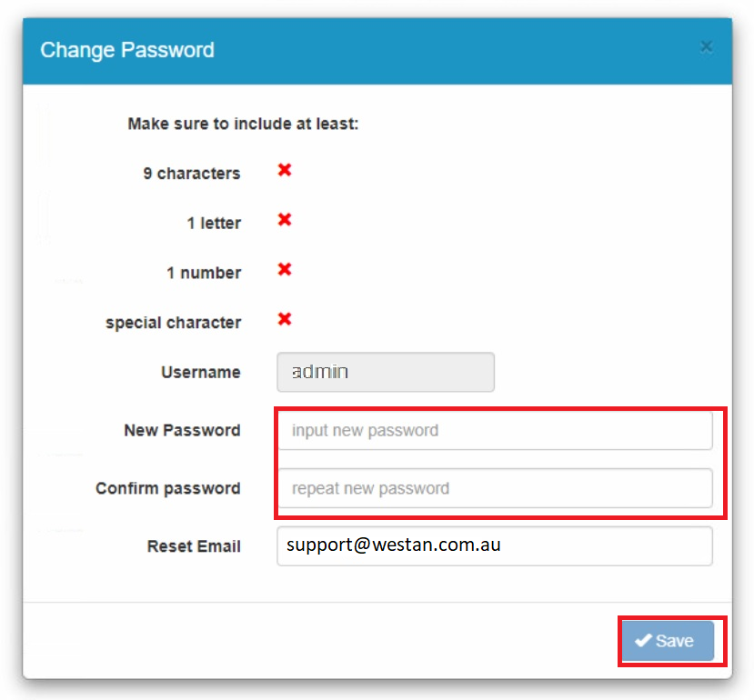The image size is (754, 700).
Task: Click the repeat new password field
Action: click(494, 488)
